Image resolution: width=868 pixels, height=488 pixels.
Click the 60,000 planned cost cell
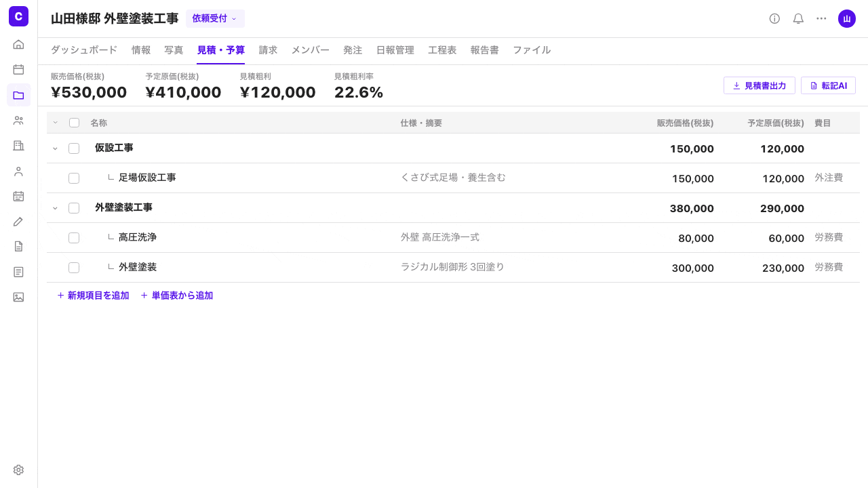[x=786, y=238]
